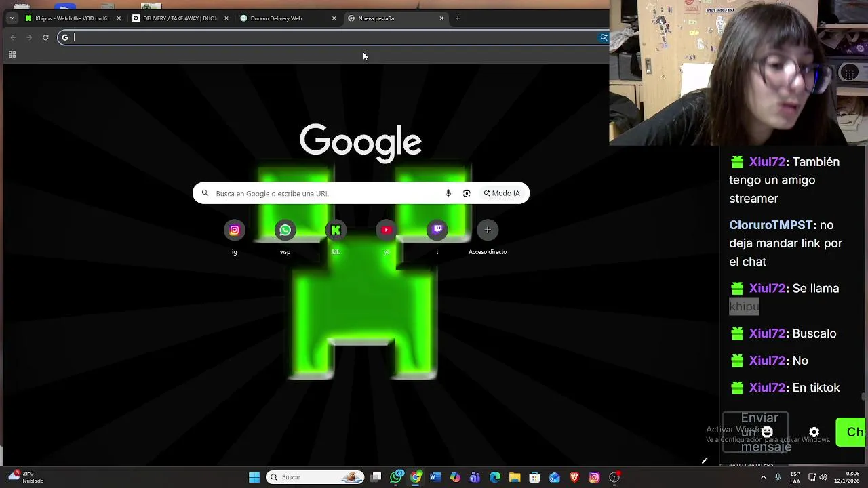The height and width of the screenshot is (488, 868).
Task: Open Chrome from the taskbar
Action: (x=416, y=477)
